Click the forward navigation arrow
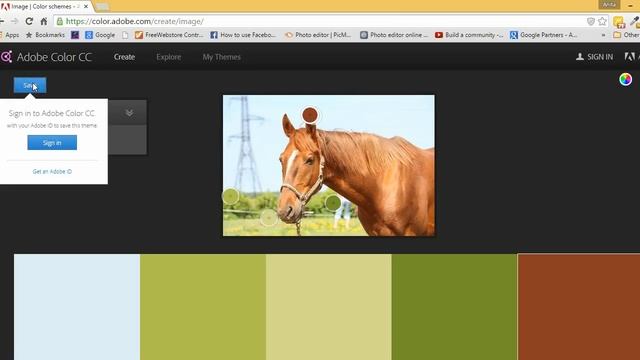This screenshot has width=640, height=360. click(x=14, y=21)
